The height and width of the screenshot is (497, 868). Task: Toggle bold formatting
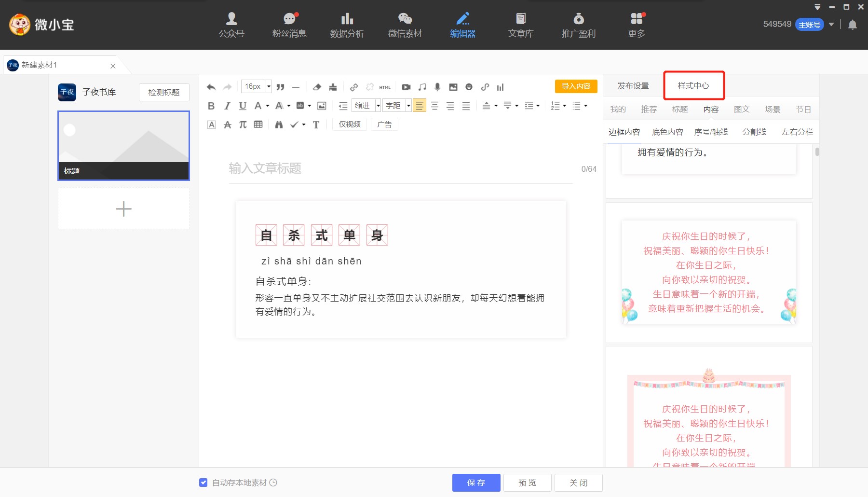211,106
